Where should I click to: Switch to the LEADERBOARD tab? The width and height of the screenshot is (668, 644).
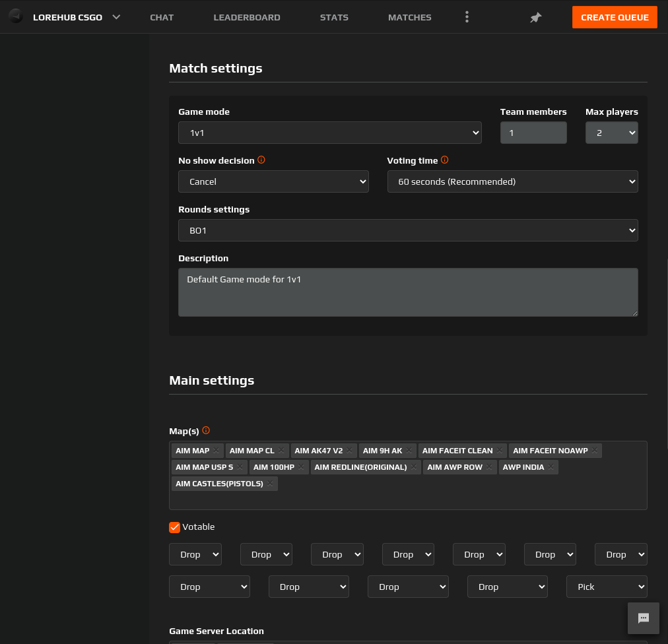pos(247,17)
